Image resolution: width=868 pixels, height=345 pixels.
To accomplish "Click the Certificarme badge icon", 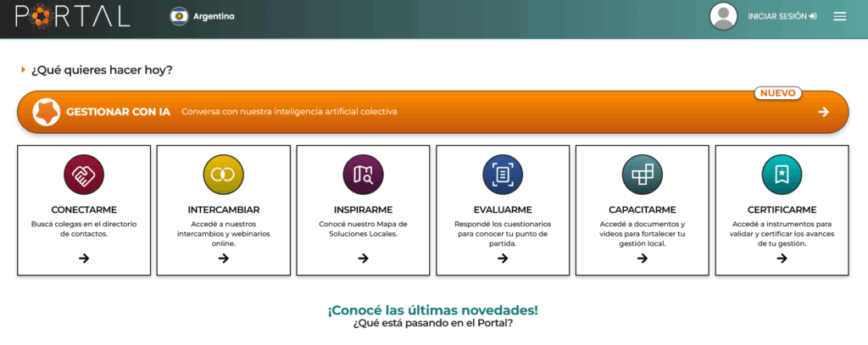I will [x=782, y=175].
